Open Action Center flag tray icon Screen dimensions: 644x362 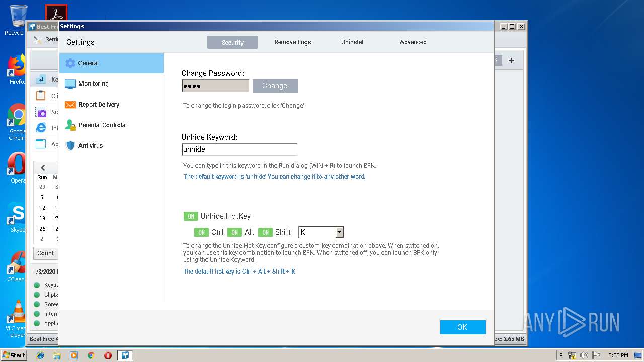click(x=596, y=355)
